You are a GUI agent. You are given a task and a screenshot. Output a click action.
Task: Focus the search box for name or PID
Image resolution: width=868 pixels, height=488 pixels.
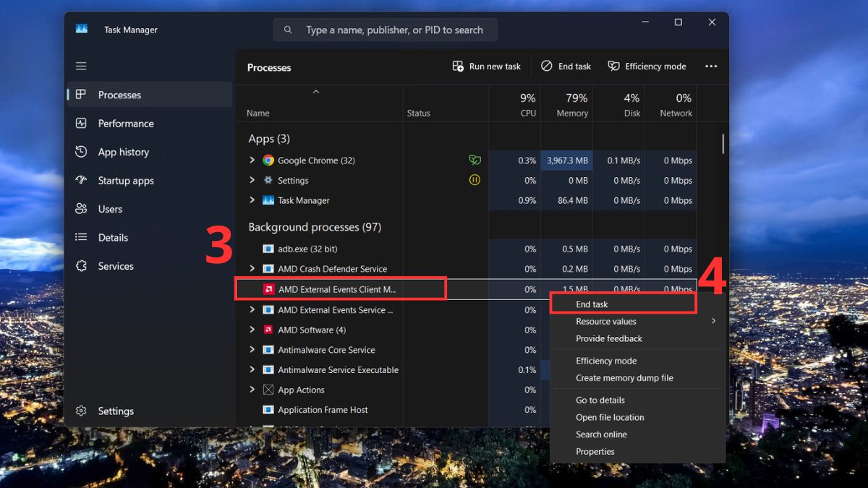[x=386, y=30]
